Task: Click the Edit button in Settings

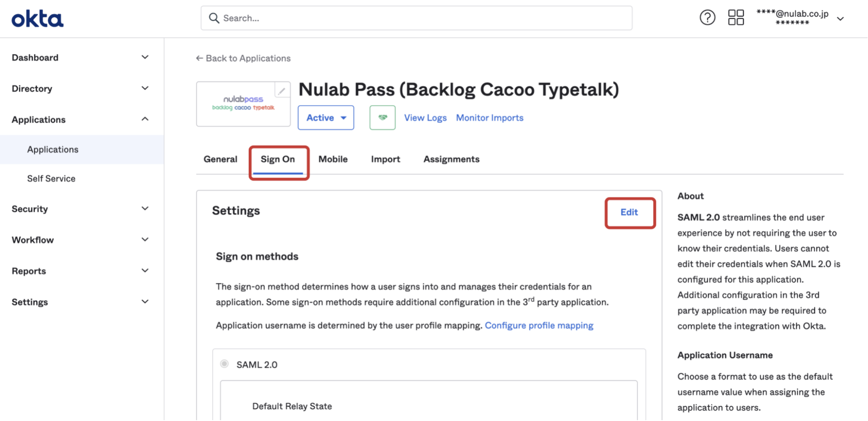Action: point(629,212)
